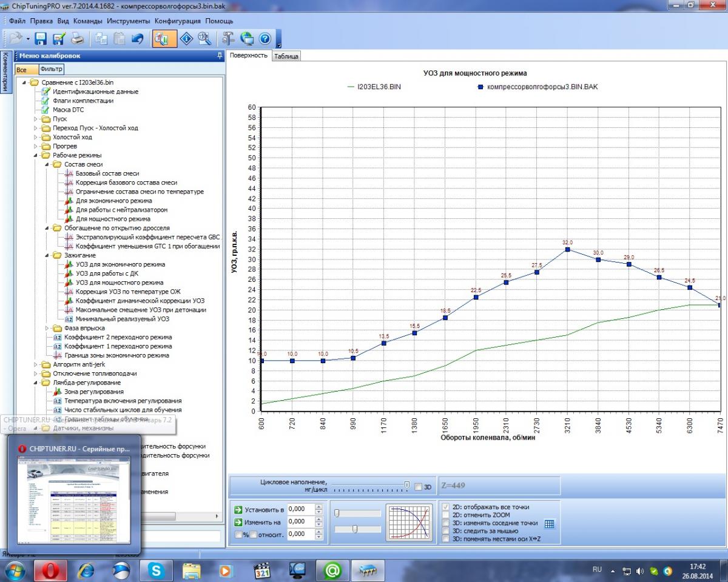This screenshot has height=582, width=728.
Task: Toggle the 'относит.' checkbox
Action: [254, 535]
